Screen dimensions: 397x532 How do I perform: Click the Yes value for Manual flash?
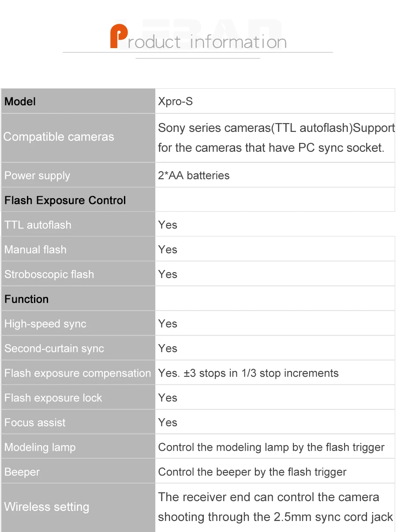click(x=168, y=250)
